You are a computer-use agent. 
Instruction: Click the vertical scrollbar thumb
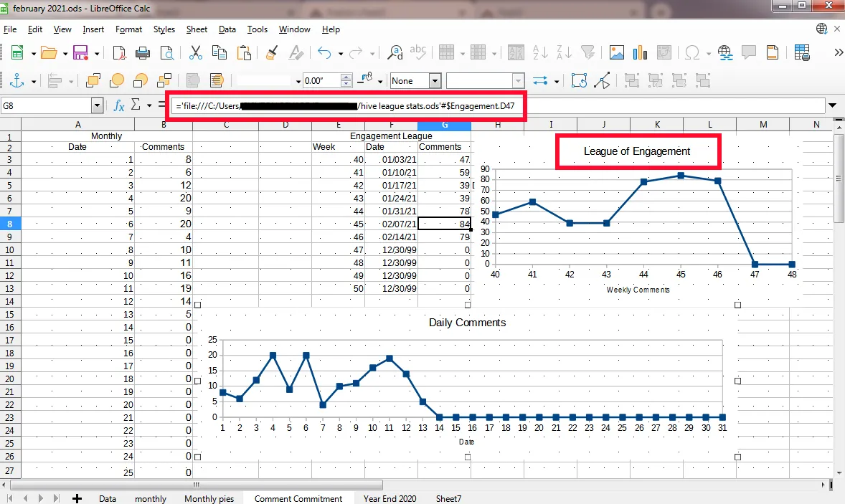(x=839, y=179)
